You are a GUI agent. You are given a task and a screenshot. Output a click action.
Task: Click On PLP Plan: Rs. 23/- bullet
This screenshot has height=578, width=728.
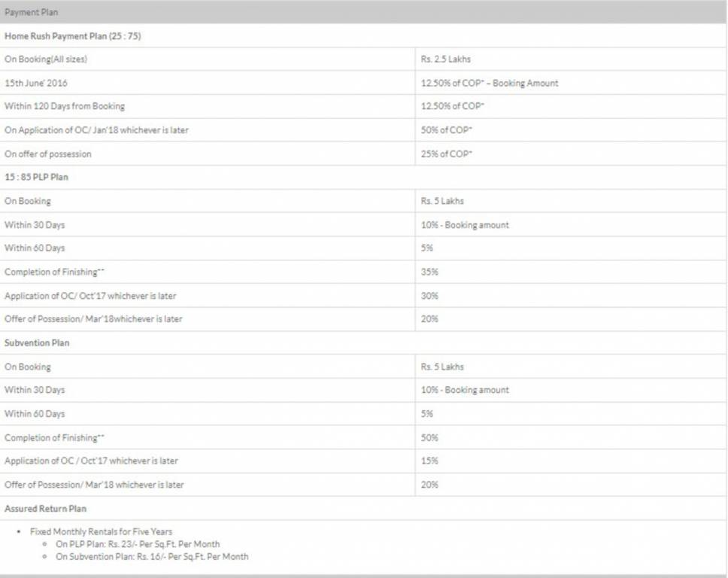pos(138,544)
